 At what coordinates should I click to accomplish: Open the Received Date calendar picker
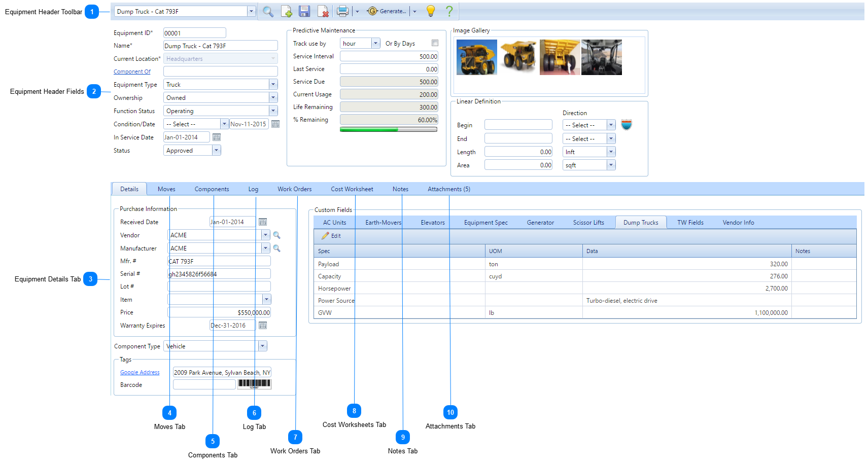click(263, 222)
